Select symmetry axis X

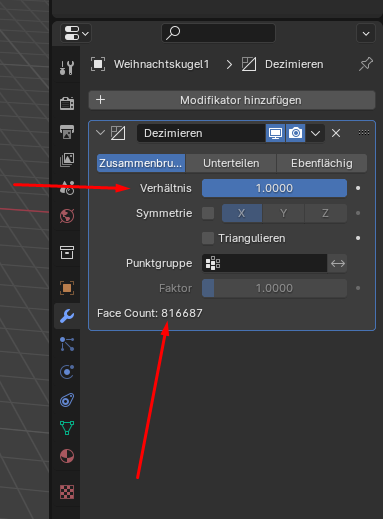[x=242, y=213]
